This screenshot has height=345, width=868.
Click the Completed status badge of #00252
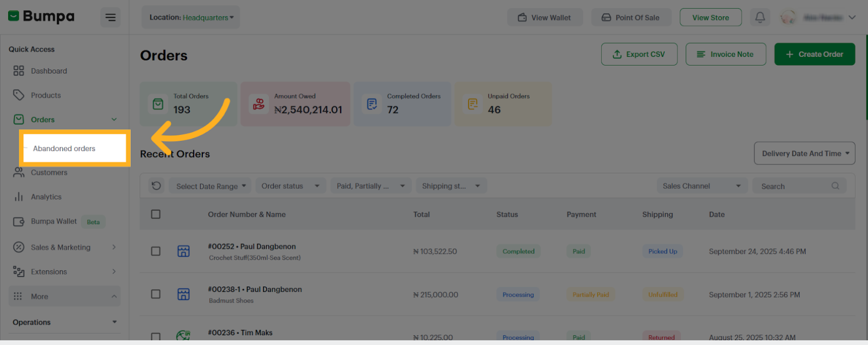point(518,251)
